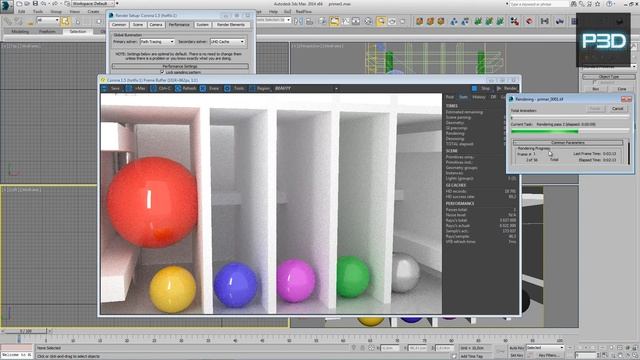Screen dimensions: 640x360
Task: Click the Select and Link tool icon
Action: tap(7, 21)
